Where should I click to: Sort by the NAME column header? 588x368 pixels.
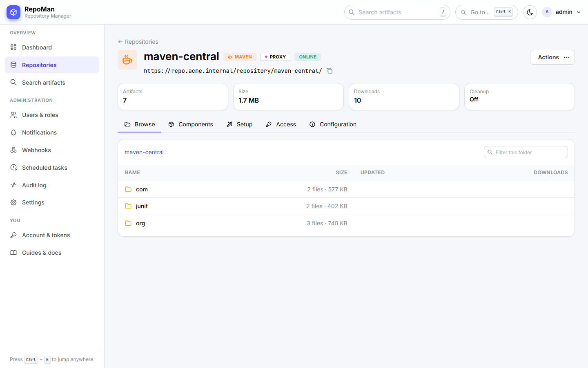pos(132,173)
